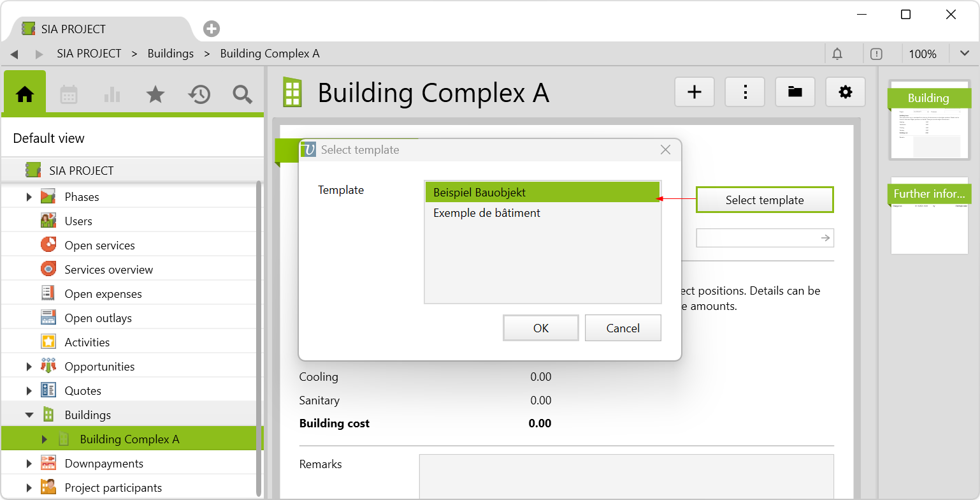Add a new tab with plus icon
980x500 pixels.
(x=212, y=29)
